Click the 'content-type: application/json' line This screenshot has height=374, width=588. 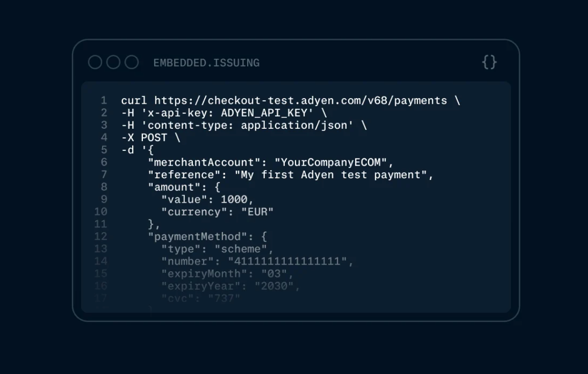244,125
